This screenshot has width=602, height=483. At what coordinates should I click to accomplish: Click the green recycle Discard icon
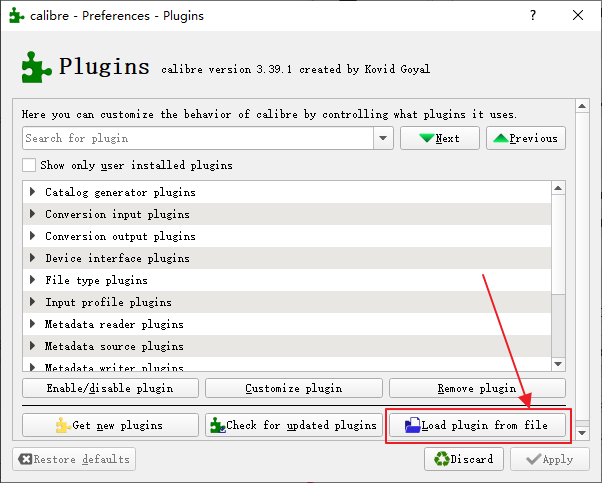tap(443, 459)
